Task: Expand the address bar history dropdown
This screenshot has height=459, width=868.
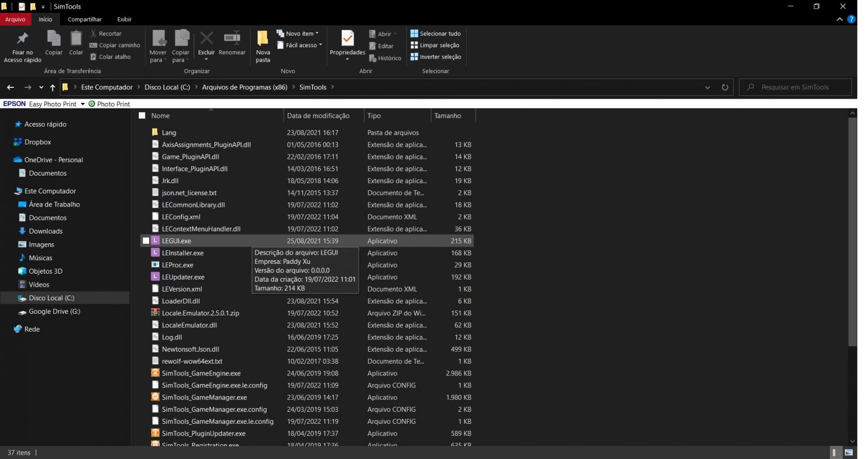Action: click(707, 87)
